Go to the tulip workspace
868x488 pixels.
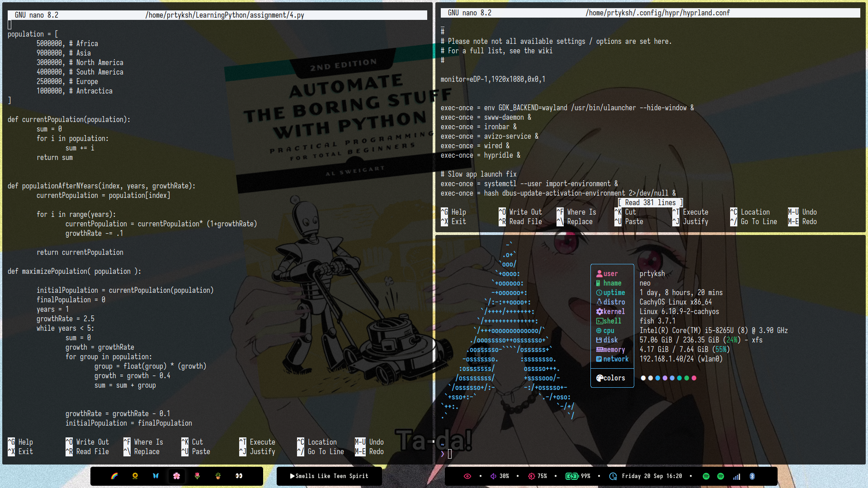(x=198, y=476)
